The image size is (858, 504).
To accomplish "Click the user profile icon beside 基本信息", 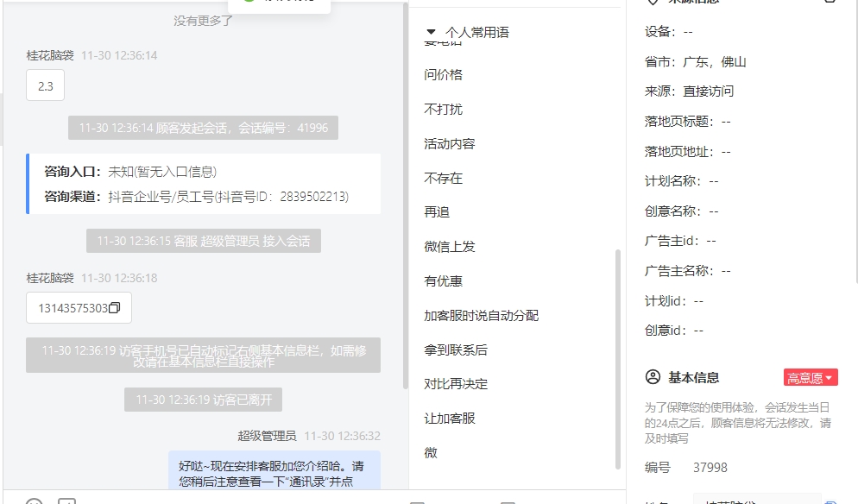I will pos(653,377).
